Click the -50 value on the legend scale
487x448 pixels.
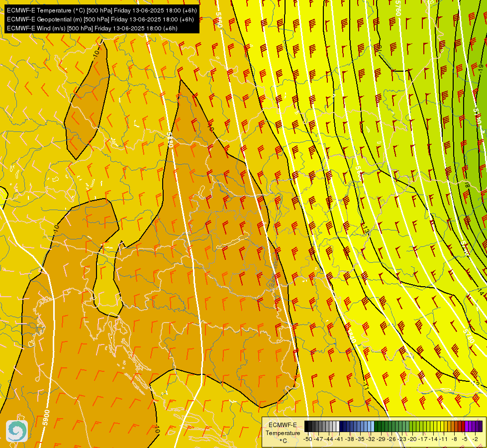(x=308, y=439)
